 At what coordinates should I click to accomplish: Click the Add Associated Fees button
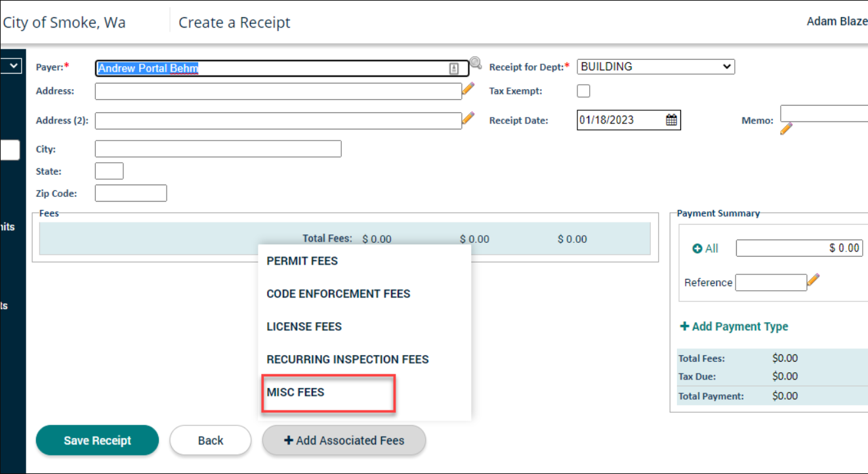[x=344, y=441]
